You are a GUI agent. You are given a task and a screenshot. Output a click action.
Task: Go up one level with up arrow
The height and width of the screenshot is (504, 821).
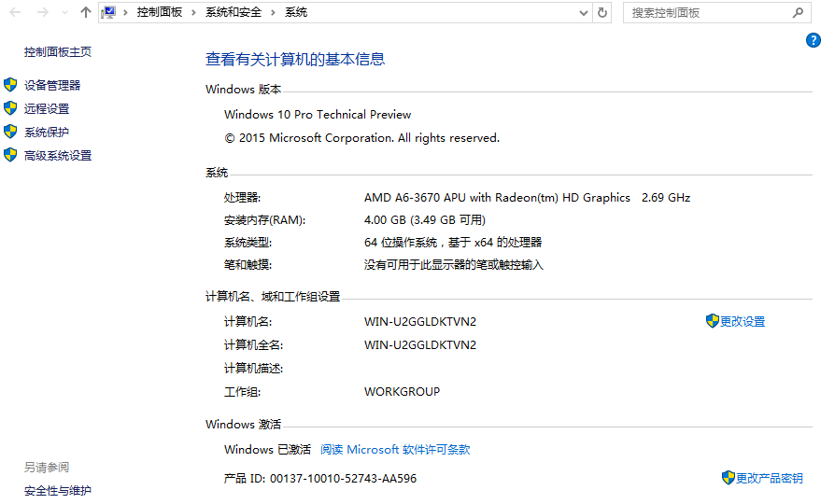coord(86,12)
